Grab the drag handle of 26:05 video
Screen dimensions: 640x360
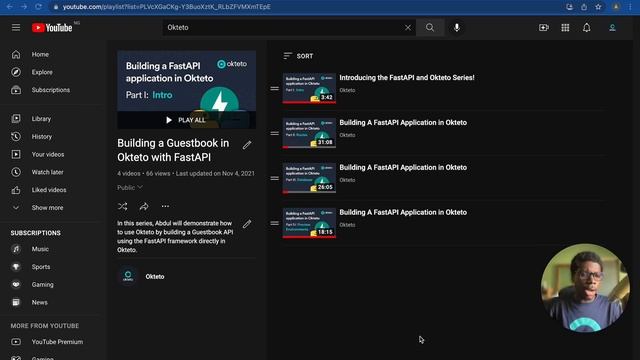pyautogui.click(x=275, y=178)
